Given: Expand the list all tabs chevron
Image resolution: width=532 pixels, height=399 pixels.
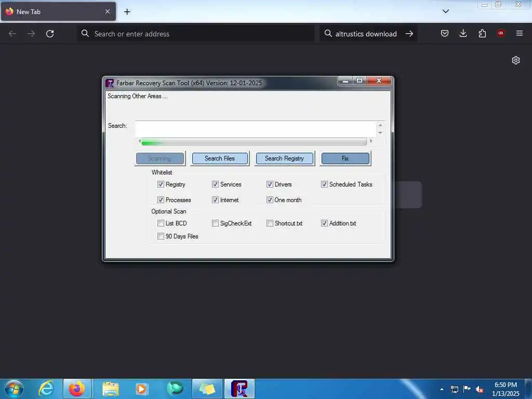Looking at the screenshot, I should (445, 11).
